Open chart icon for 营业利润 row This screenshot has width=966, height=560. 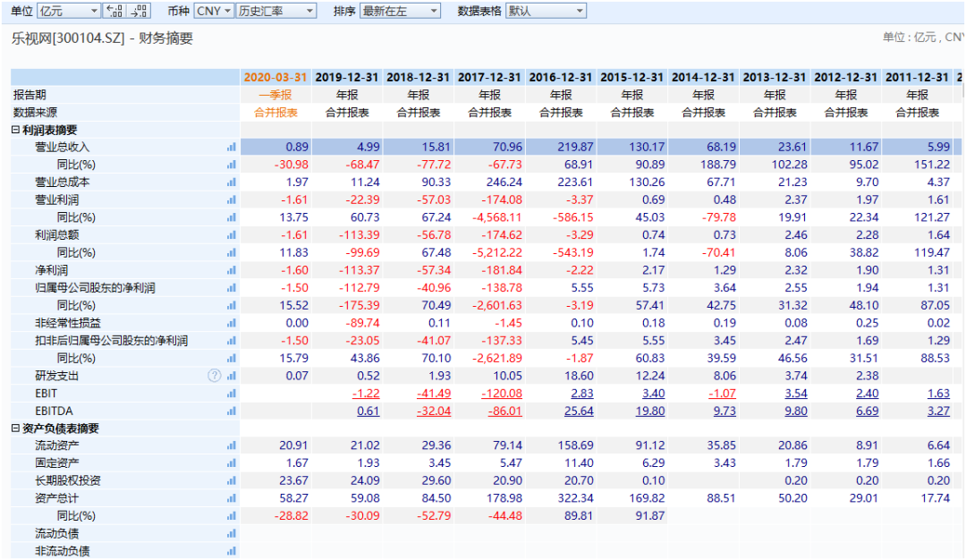coord(231,200)
